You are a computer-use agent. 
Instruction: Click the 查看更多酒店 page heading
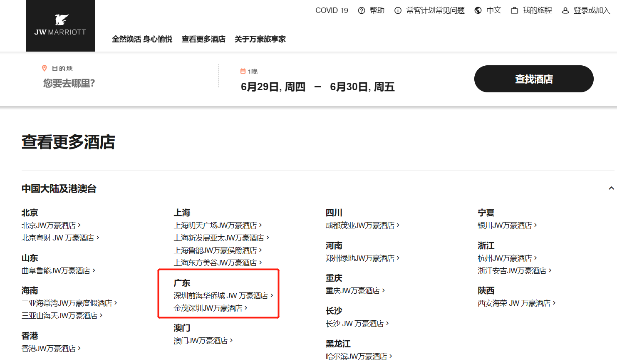(68, 142)
